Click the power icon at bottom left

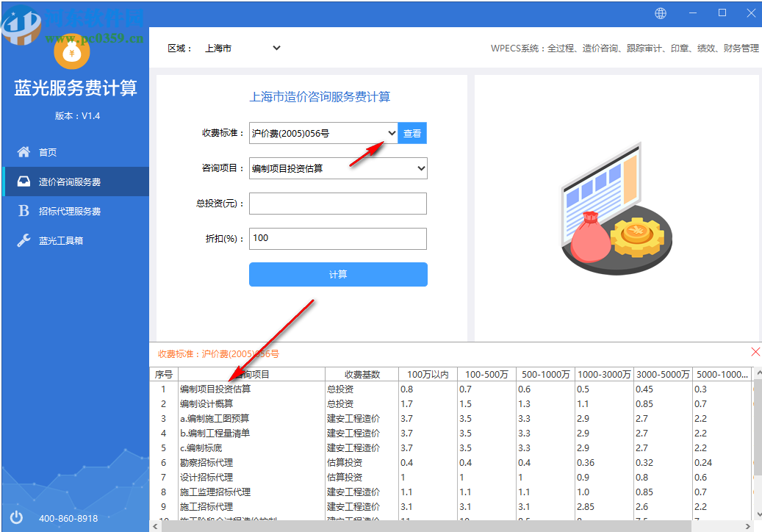click(x=16, y=518)
